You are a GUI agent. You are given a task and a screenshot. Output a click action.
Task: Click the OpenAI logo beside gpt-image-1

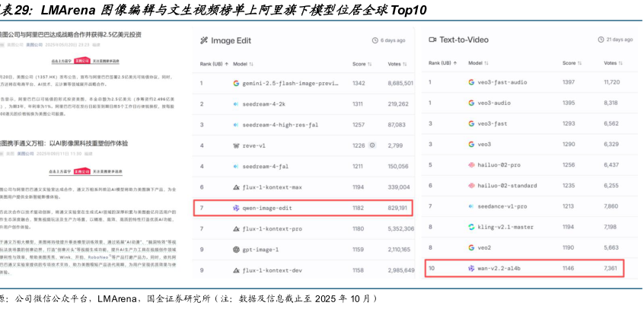236,249
